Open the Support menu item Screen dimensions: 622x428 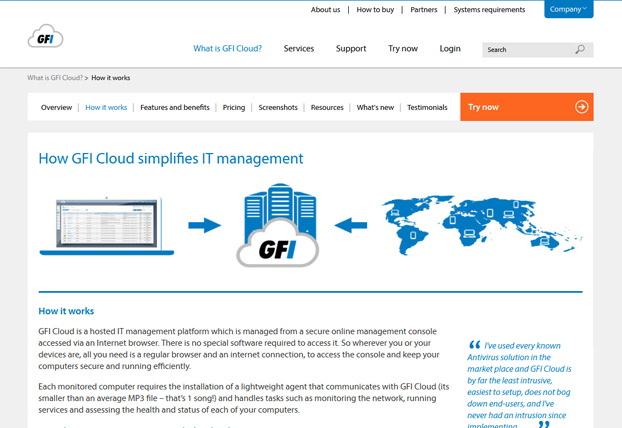pos(351,48)
